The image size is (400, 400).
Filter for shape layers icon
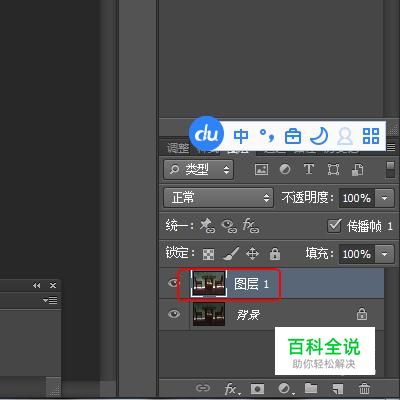click(333, 169)
